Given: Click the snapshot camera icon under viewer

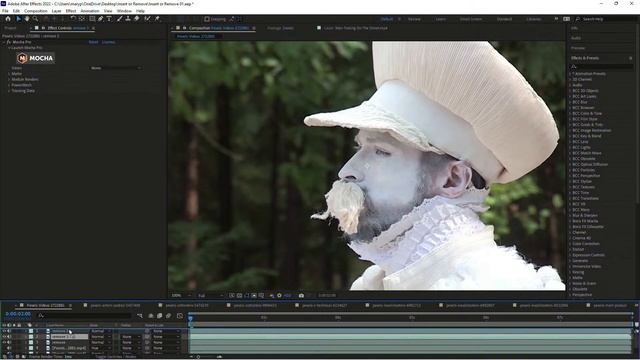Looking at the screenshot, I should pyautogui.click(x=301, y=296).
